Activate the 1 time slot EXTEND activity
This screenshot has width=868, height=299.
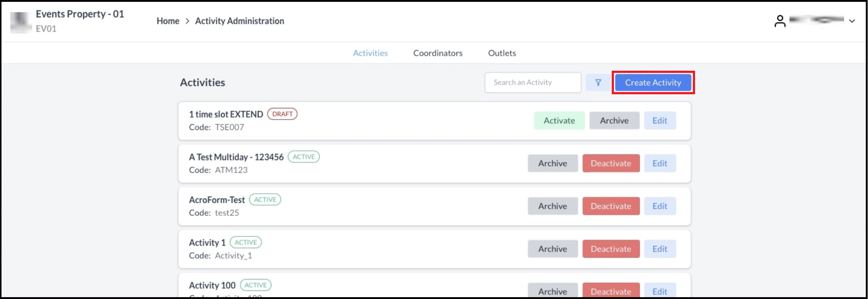point(559,120)
